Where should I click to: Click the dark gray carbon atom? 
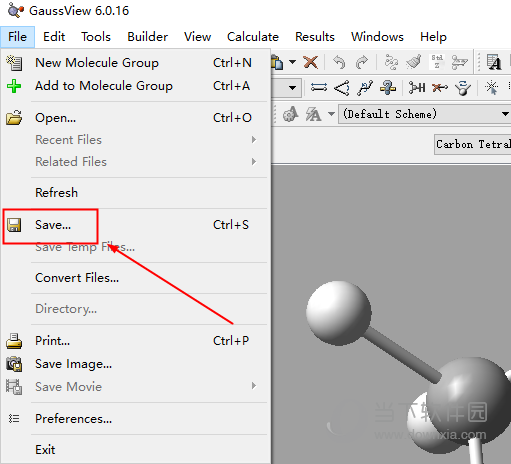click(x=469, y=402)
